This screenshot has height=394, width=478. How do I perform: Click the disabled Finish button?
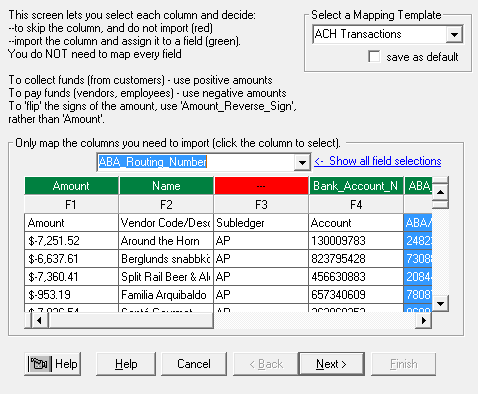tap(404, 364)
